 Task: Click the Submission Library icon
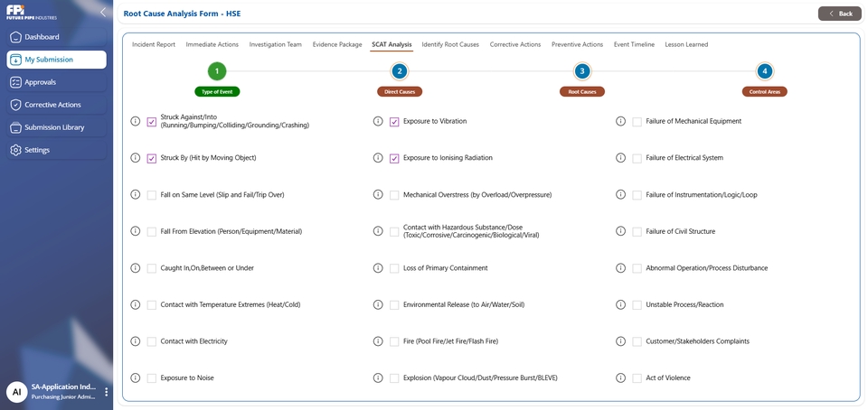click(15, 127)
